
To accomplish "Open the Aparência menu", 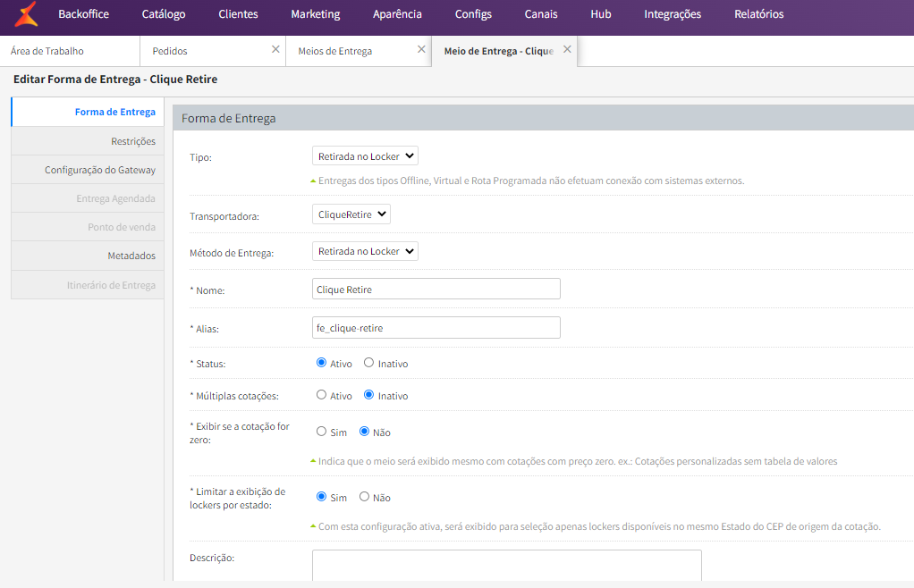I will [x=397, y=14].
